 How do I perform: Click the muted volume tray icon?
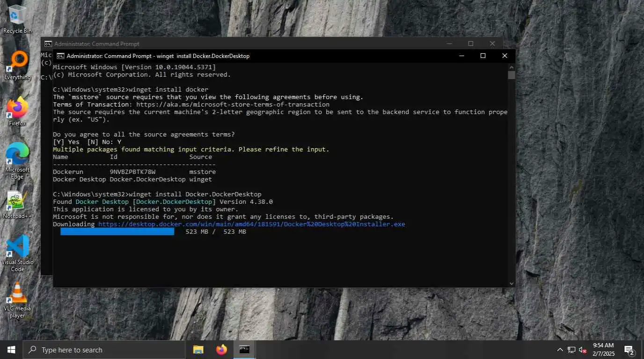[583, 350]
